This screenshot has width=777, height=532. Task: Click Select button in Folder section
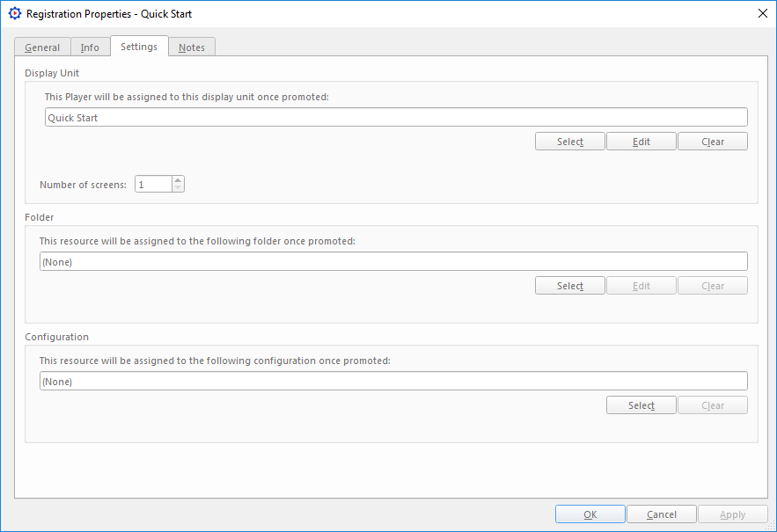pos(570,285)
